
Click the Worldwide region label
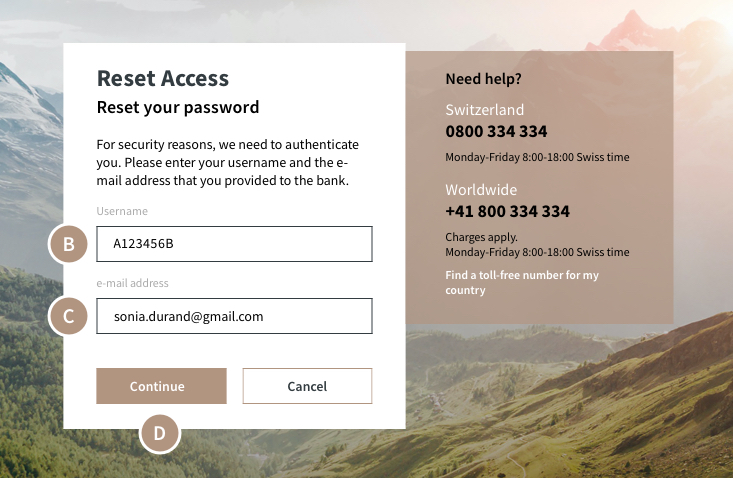[x=481, y=190]
